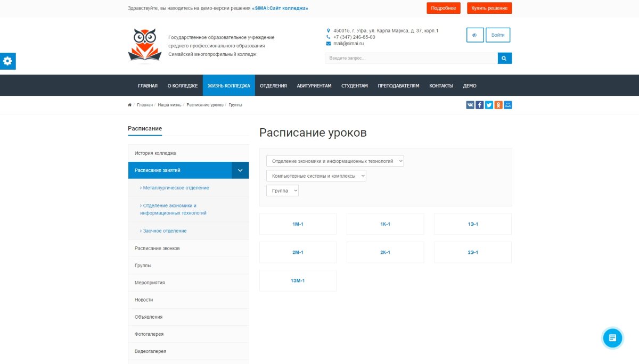Open the VK social network icon
The height and width of the screenshot is (364, 639).
(470, 104)
